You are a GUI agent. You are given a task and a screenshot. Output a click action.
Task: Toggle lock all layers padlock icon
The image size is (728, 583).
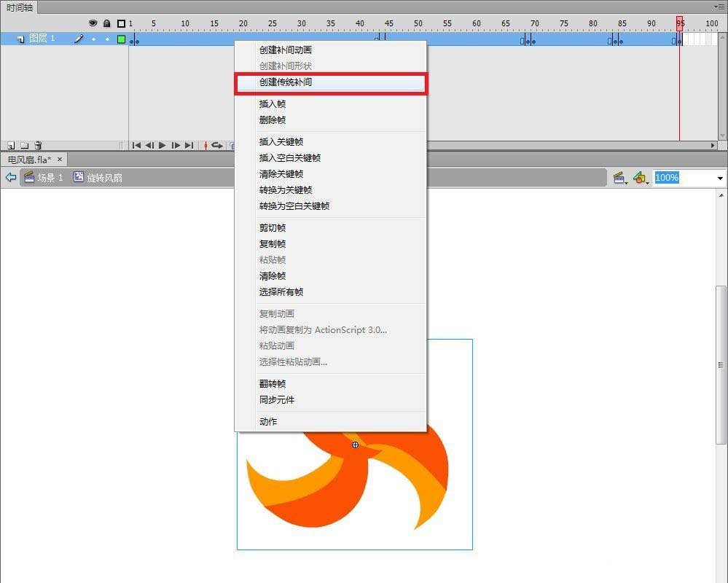tap(107, 23)
